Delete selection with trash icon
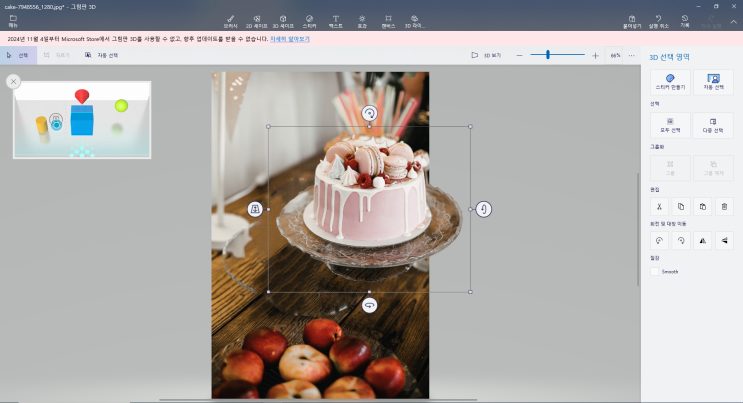Viewport: 743px width, 403px height. (x=724, y=206)
